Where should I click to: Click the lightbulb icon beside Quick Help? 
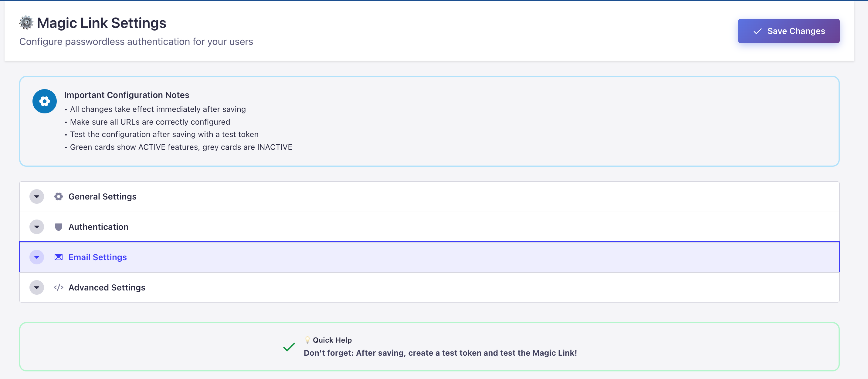point(307,340)
